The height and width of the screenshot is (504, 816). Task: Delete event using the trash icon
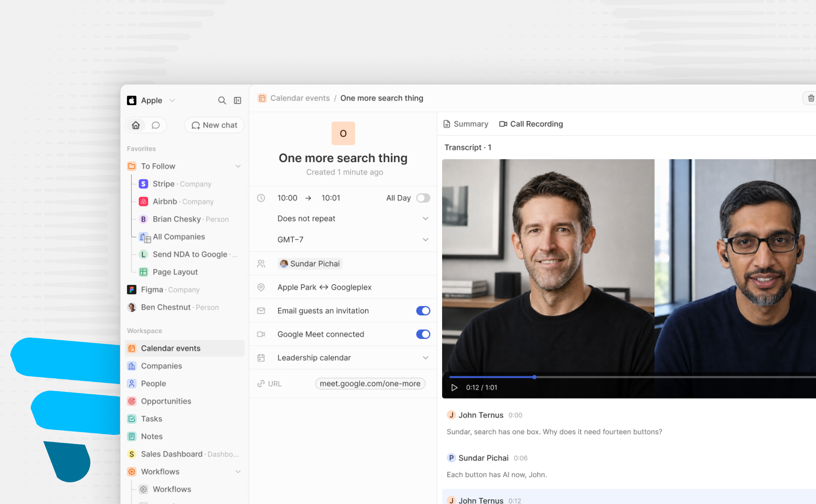pyautogui.click(x=811, y=98)
